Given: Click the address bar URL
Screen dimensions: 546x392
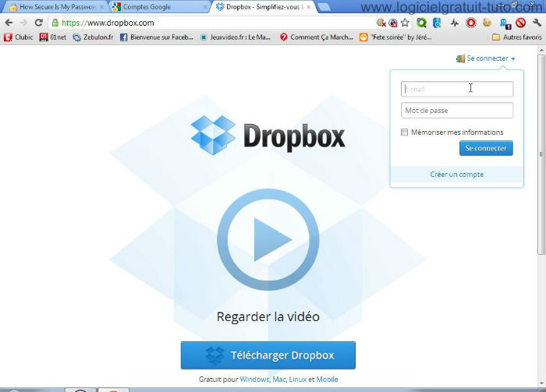Looking at the screenshot, I should pyautogui.click(x=108, y=23).
